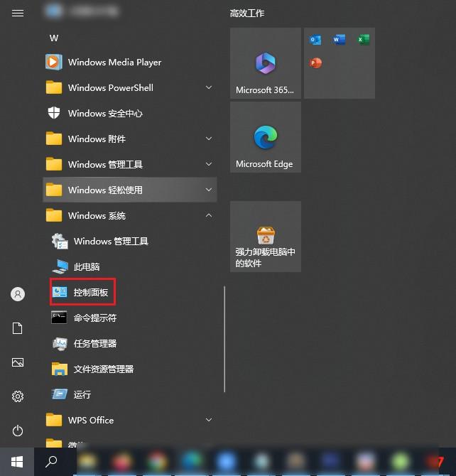Open the Word icon in Office tile
Image resolution: width=456 pixels, height=476 pixels.
coord(339,40)
